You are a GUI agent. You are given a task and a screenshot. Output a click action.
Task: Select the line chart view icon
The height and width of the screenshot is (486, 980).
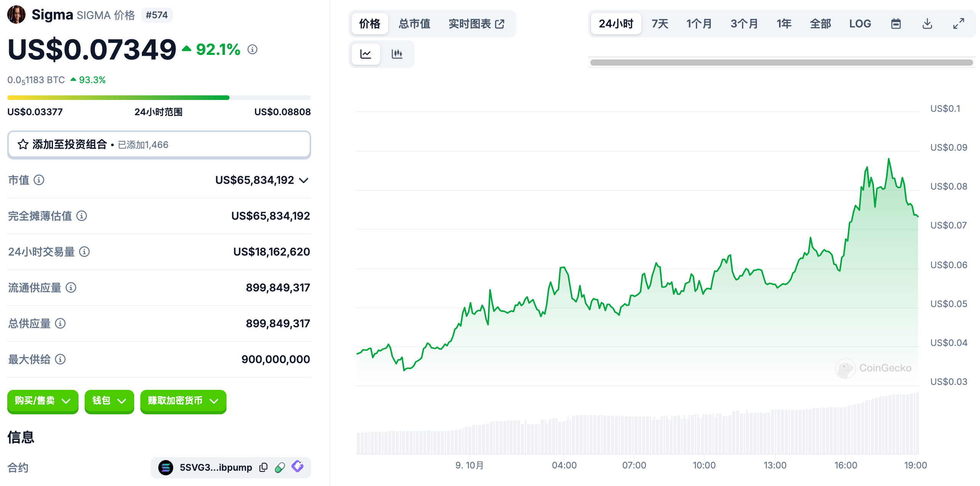[x=366, y=54]
